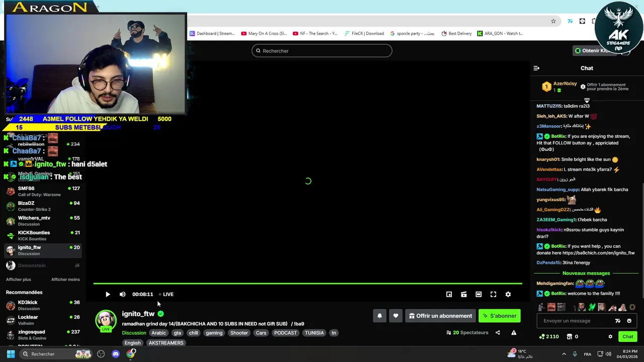
Task: Open chat settings gear icon
Action: (610, 336)
